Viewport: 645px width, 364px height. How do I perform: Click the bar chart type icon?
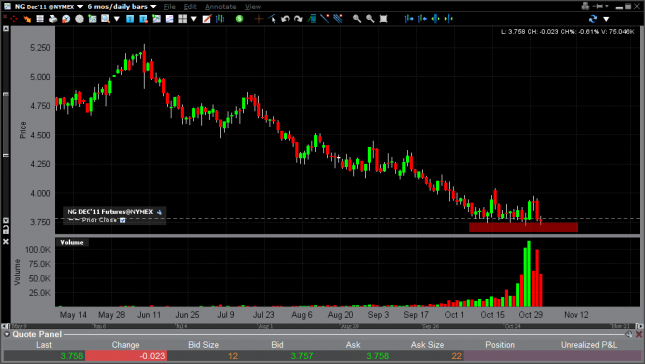(220, 19)
